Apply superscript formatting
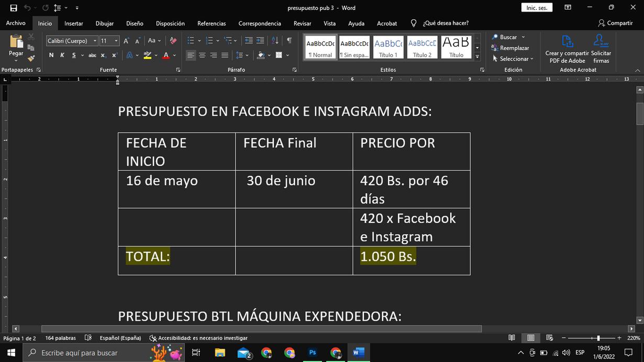Image resolution: width=644 pixels, height=362 pixels. [115, 55]
